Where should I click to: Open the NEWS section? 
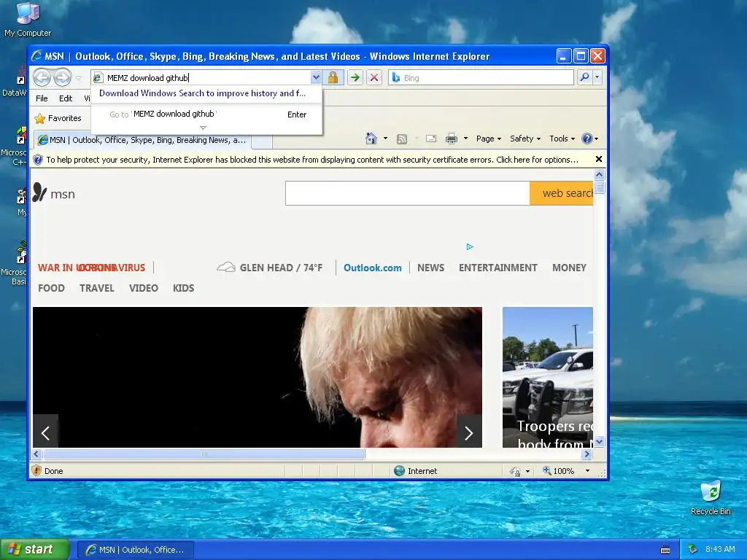coord(430,268)
